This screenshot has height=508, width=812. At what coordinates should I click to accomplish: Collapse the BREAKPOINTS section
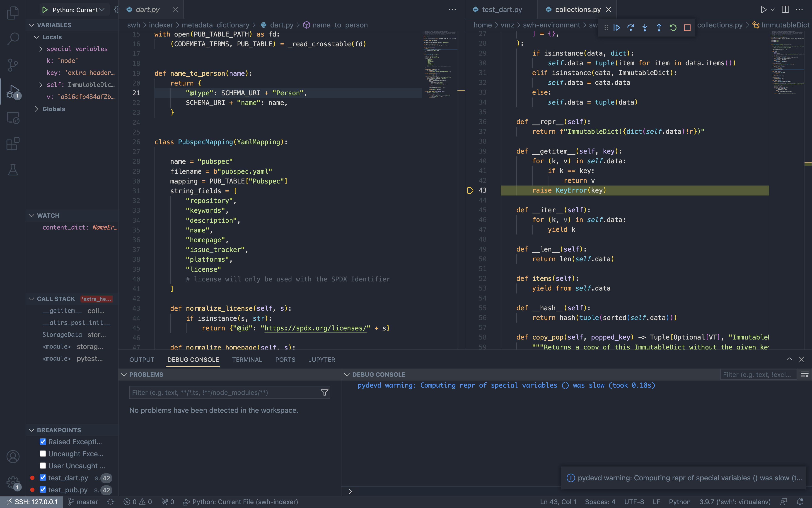tap(31, 430)
